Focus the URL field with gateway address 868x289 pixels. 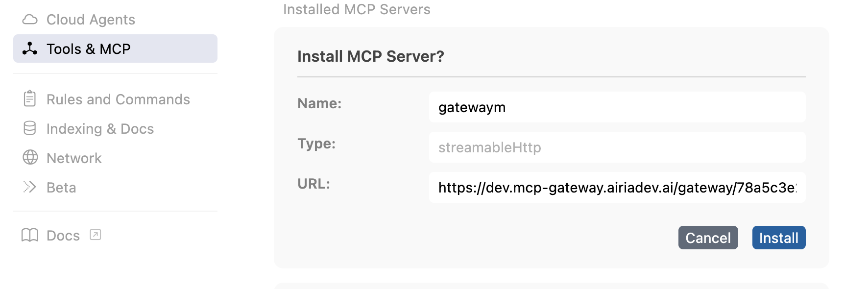tap(617, 188)
